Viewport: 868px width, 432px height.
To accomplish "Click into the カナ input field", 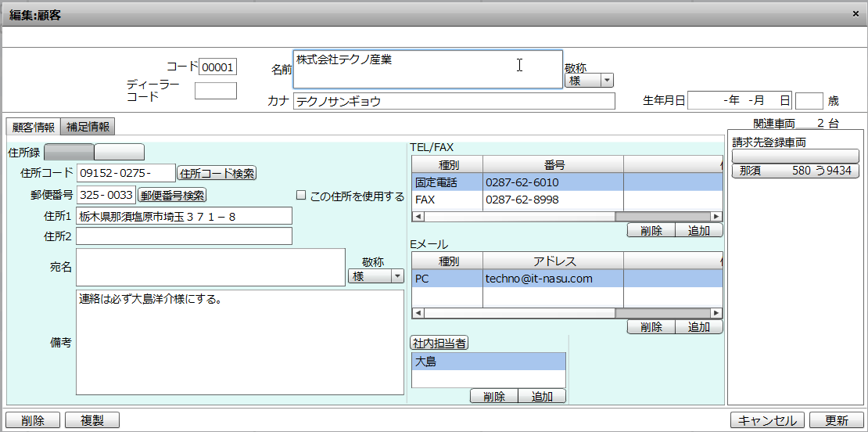I will (454, 101).
